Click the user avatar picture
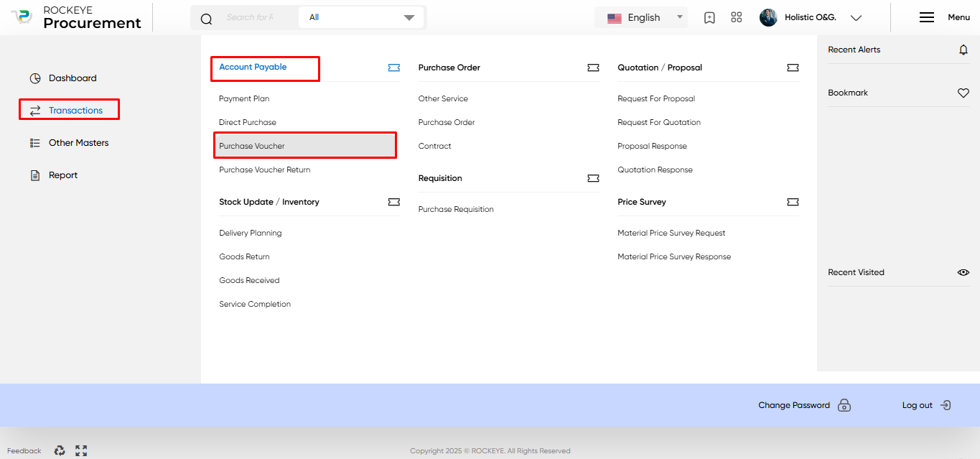Image resolution: width=980 pixels, height=459 pixels. [768, 17]
